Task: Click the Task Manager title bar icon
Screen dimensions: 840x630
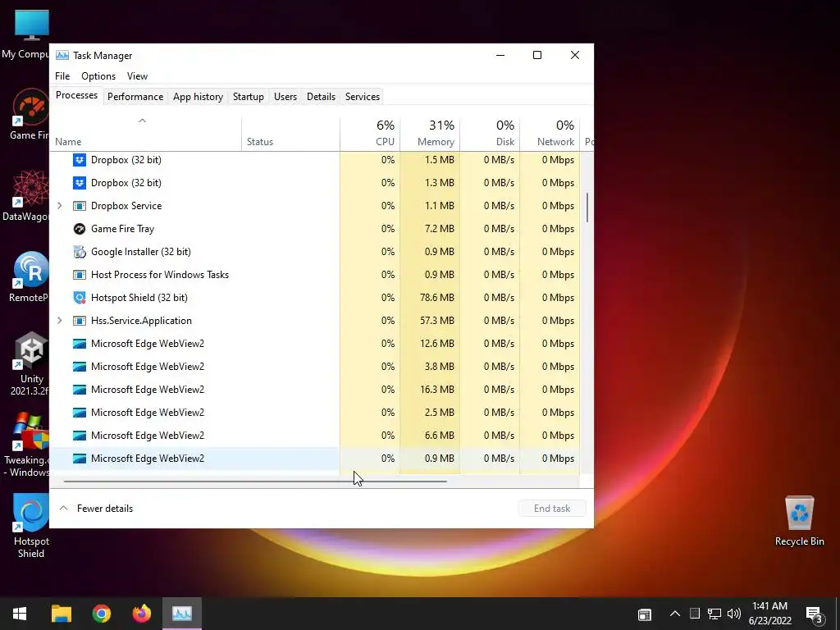Action: (62, 55)
